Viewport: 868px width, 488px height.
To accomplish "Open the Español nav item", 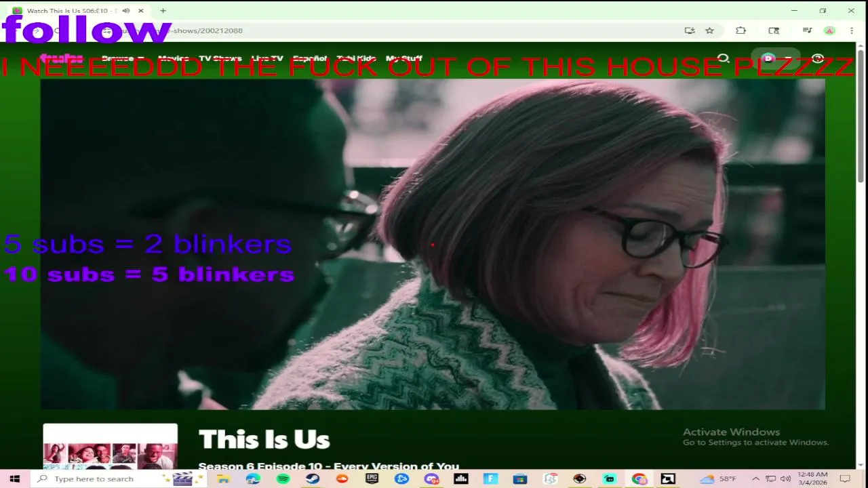I will (310, 58).
